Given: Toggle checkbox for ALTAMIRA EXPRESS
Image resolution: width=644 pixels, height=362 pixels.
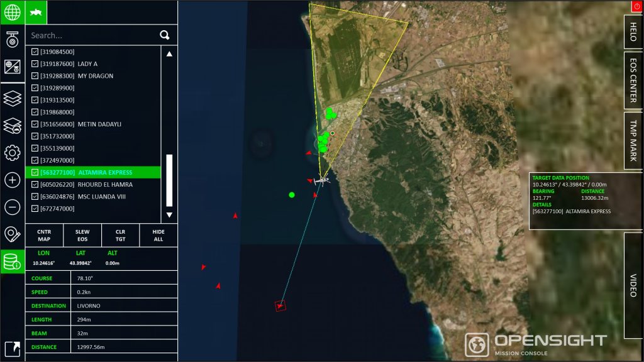Looking at the screenshot, I should point(35,172).
